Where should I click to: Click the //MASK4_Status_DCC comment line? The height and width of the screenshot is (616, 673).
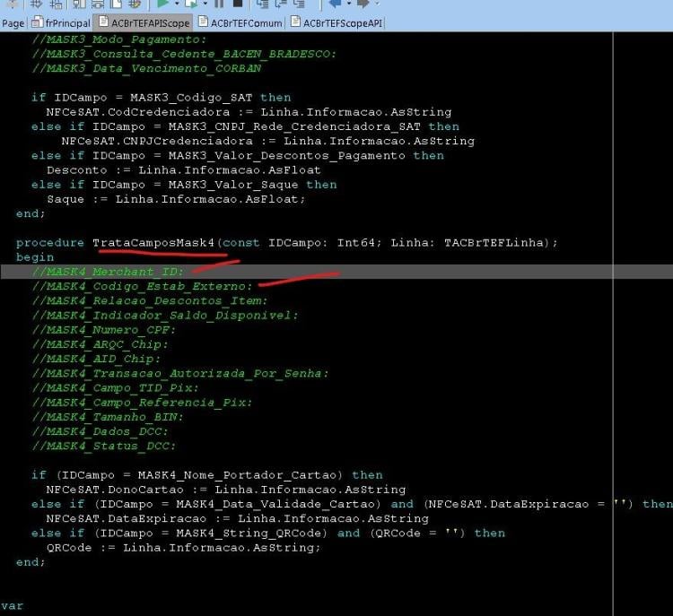pyautogui.click(x=103, y=447)
